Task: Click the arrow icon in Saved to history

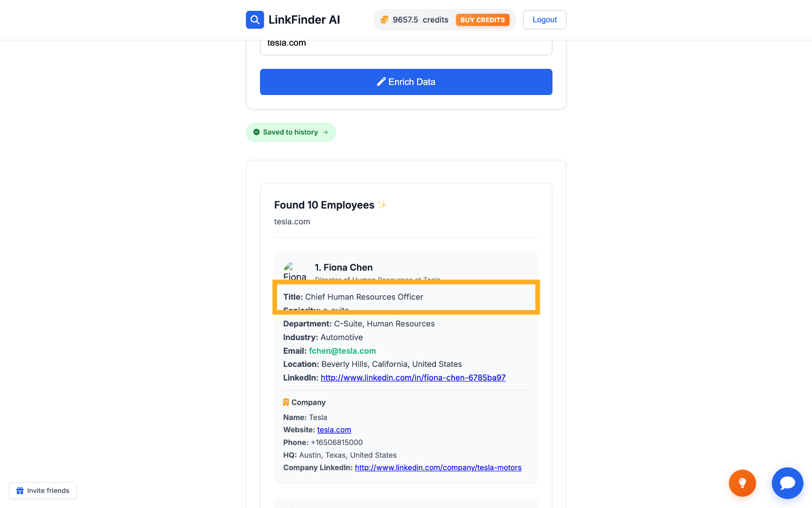Action: click(325, 132)
